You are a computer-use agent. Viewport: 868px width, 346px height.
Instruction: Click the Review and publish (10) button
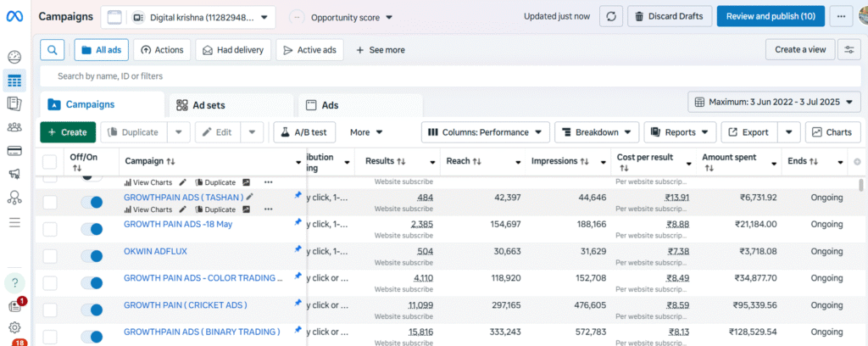[771, 16]
